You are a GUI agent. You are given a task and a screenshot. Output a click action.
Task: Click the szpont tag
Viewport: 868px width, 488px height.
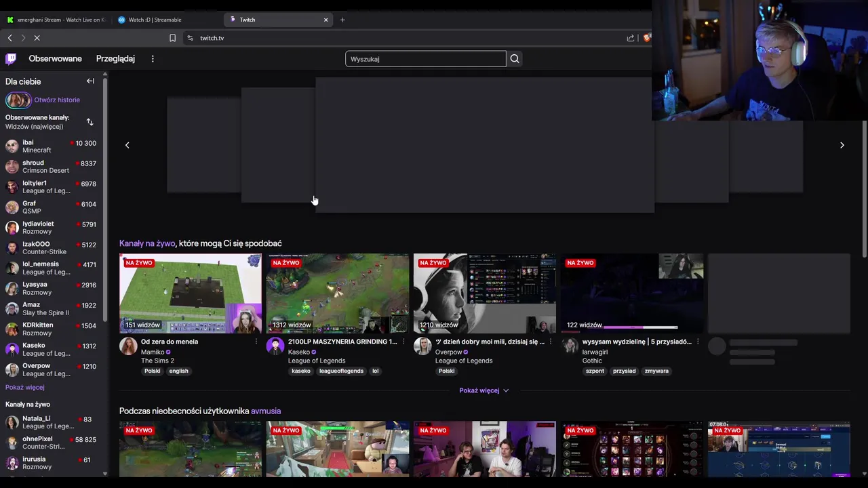pos(595,371)
